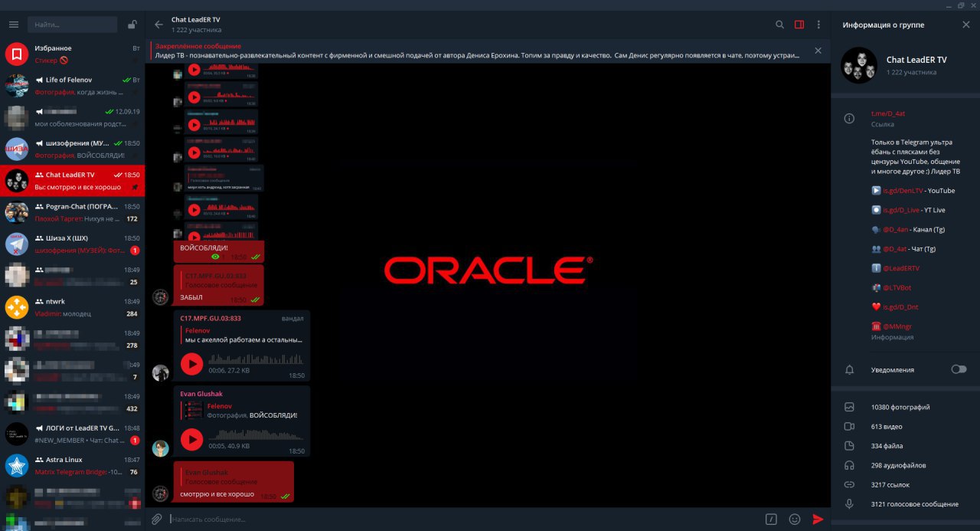Toggle the Уведомления notifications switch

959,369
